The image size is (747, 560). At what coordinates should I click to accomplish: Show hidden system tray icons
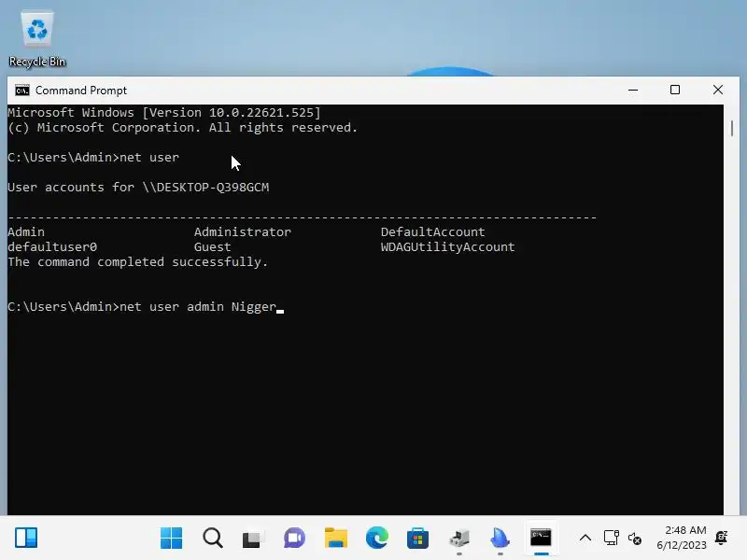click(585, 539)
